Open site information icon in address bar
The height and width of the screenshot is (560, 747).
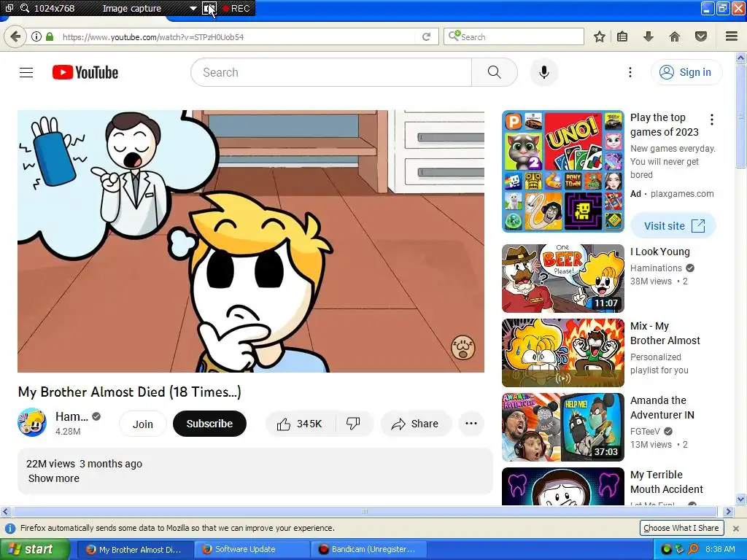[36, 36]
